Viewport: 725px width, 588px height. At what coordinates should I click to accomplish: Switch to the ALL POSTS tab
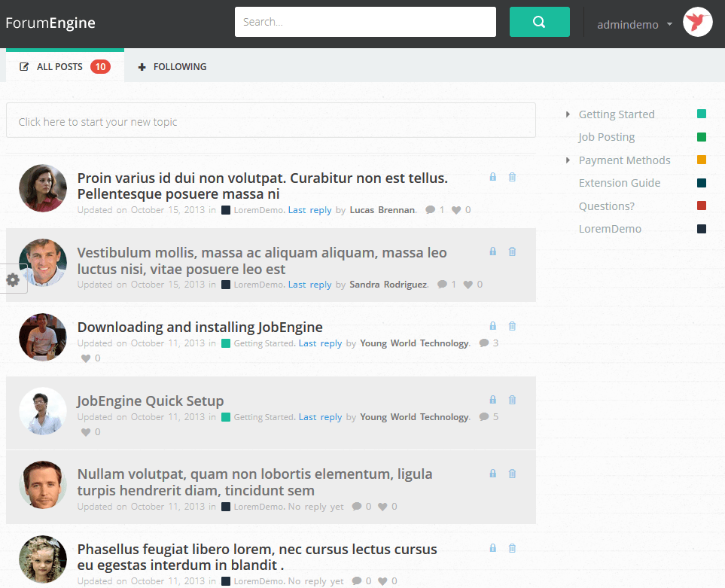point(65,66)
